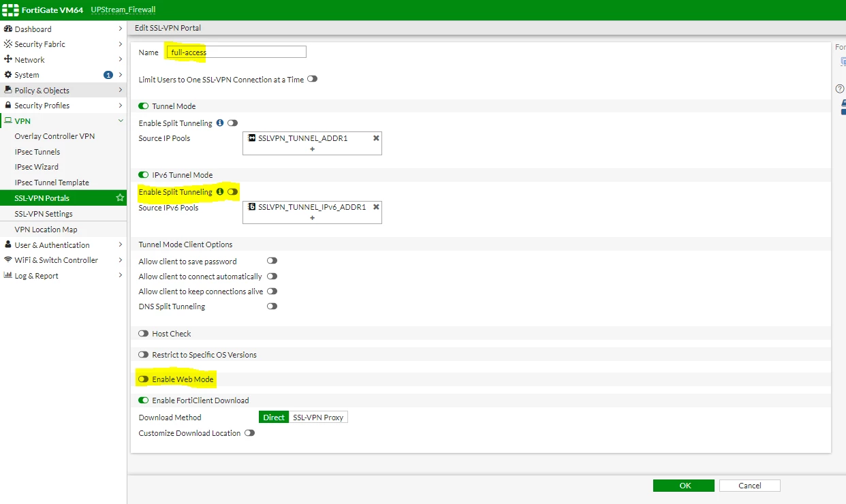
Task: Toggle Split Tunneling under Tunnel Mode
Action: (232, 123)
